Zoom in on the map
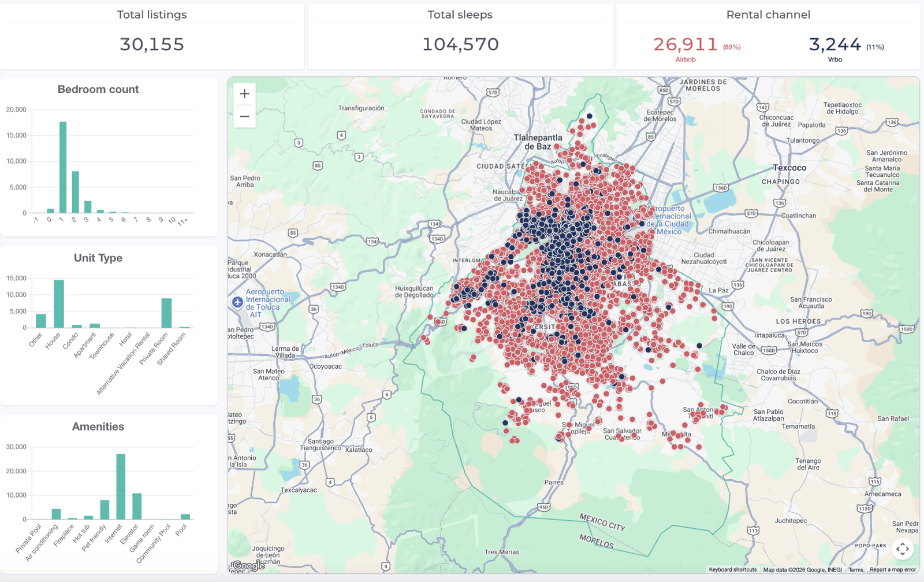The width and height of the screenshot is (924, 582). [x=244, y=94]
